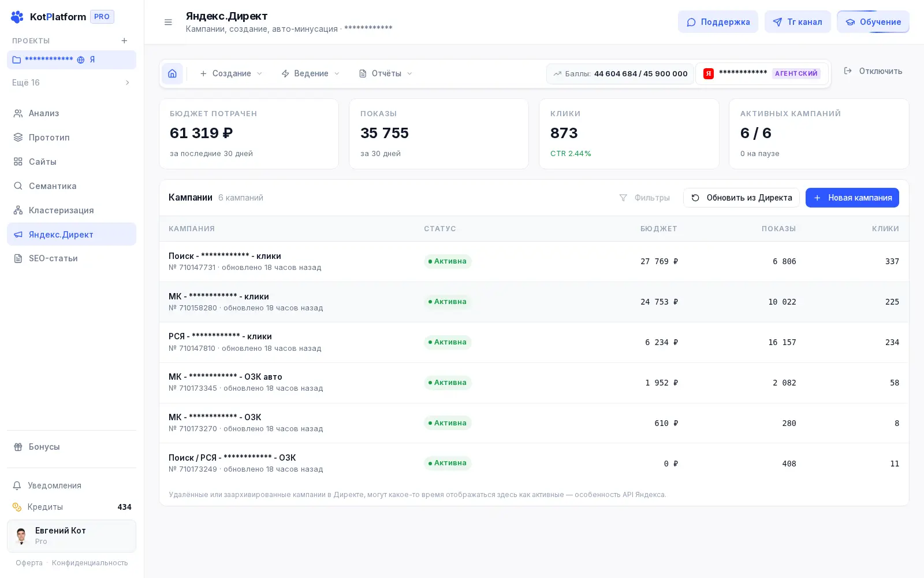Click the Семантика search icon
Image resolution: width=924 pixels, height=578 pixels.
tap(18, 186)
